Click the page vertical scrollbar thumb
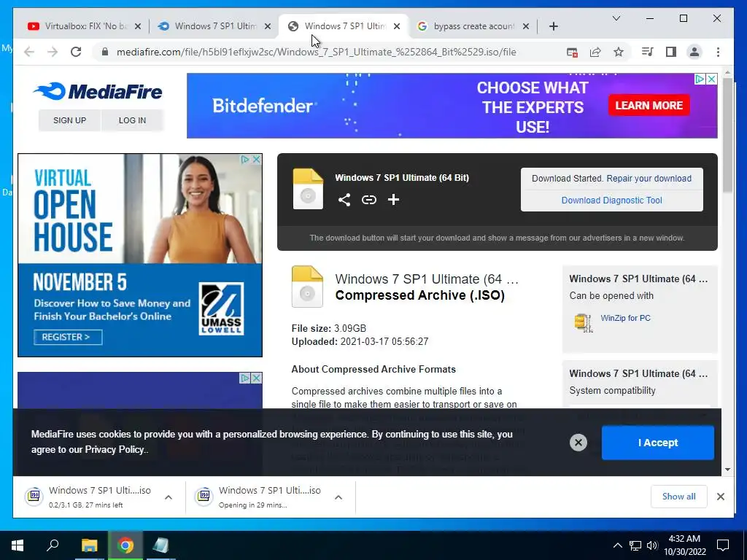This screenshot has height=560, width=747. coord(727,136)
